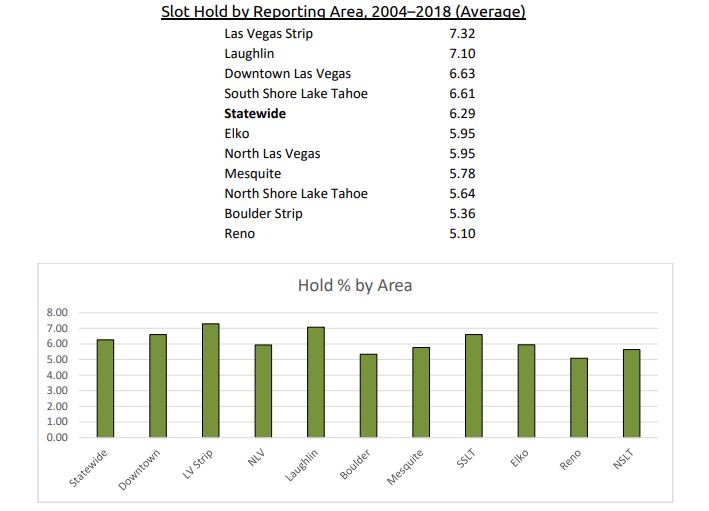
Task: Click the 'Reno' x-axis label
Action: point(570,459)
